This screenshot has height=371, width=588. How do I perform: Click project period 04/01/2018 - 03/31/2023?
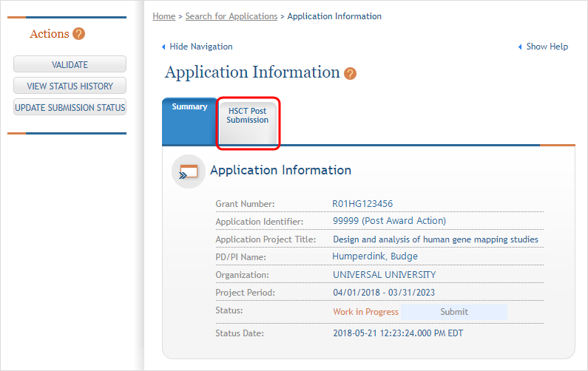(384, 293)
